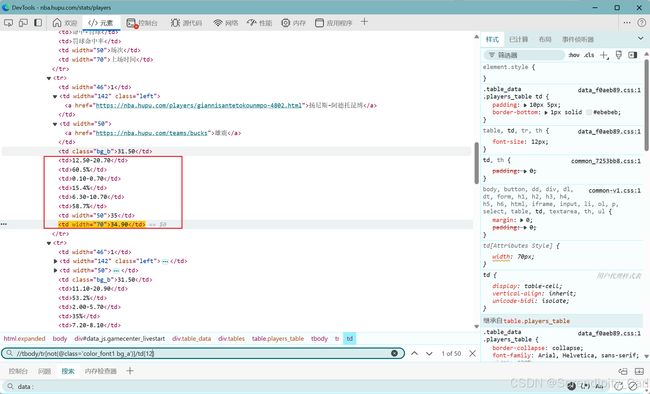Viewport: 650px width, 394px height.
Task: Go to next search result arrow
Action: 429,353
